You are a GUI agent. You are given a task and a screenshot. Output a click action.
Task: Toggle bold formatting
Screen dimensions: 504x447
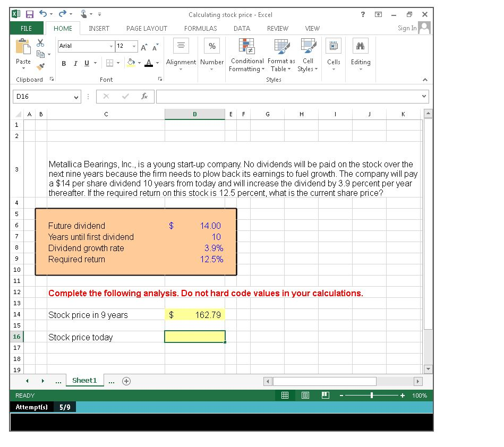[x=63, y=63]
